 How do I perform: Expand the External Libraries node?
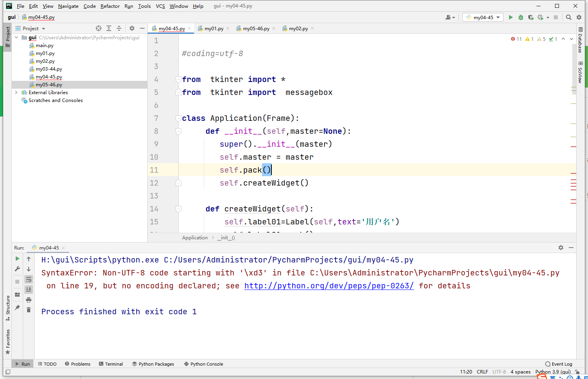(16, 93)
